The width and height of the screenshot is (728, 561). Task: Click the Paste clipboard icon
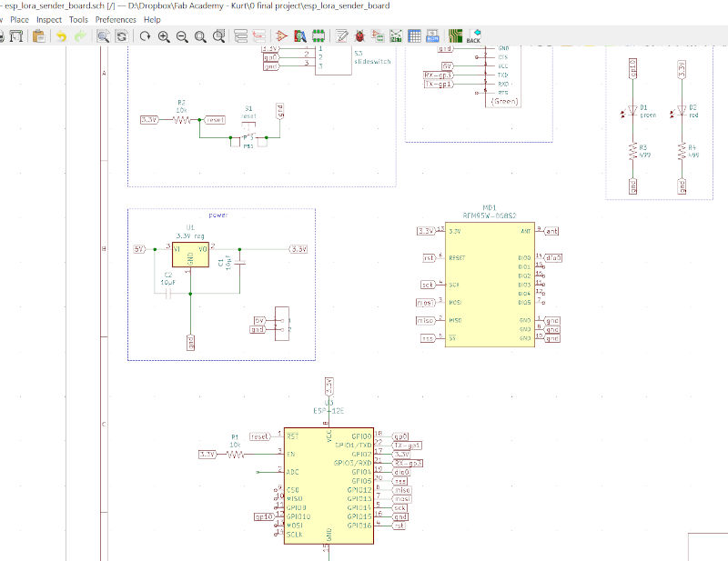click(x=39, y=35)
